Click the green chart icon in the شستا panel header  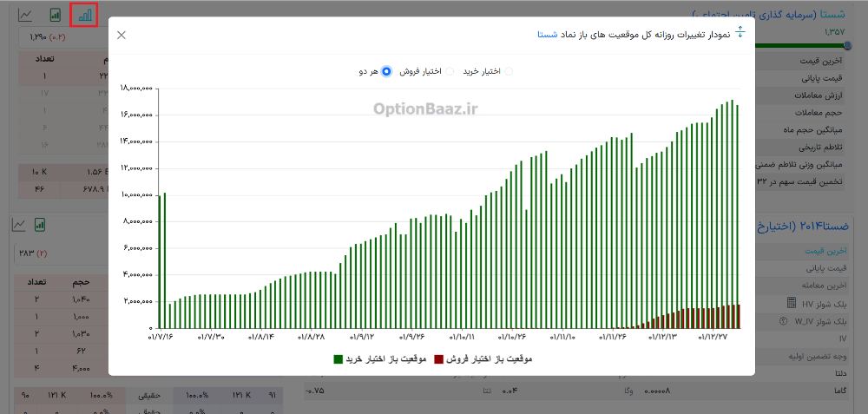point(55,15)
